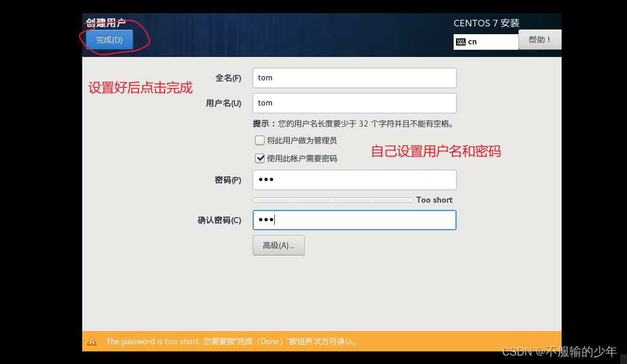The height and width of the screenshot is (364, 627).
Task: Click the 高级(A)... advanced button
Action: click(278, 245)
